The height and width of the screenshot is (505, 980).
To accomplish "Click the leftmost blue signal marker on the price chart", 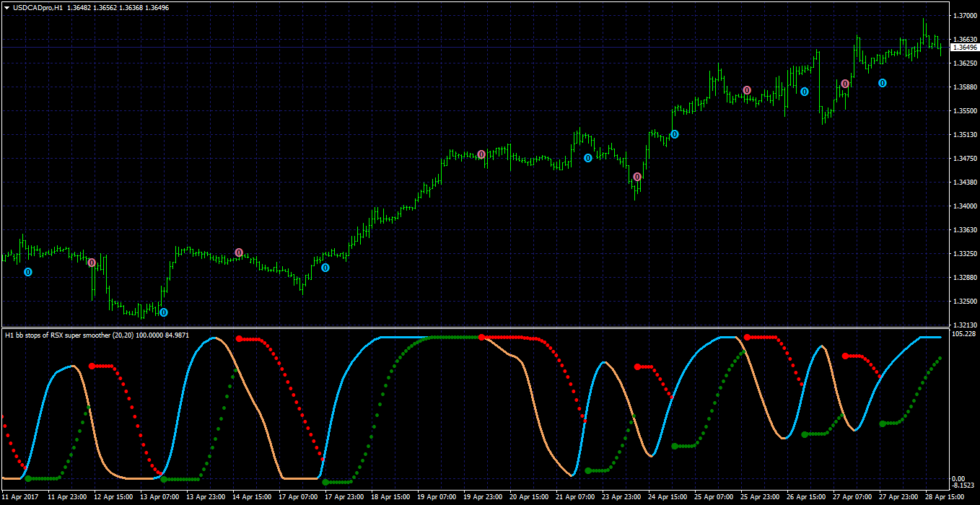I will [28, 272].
